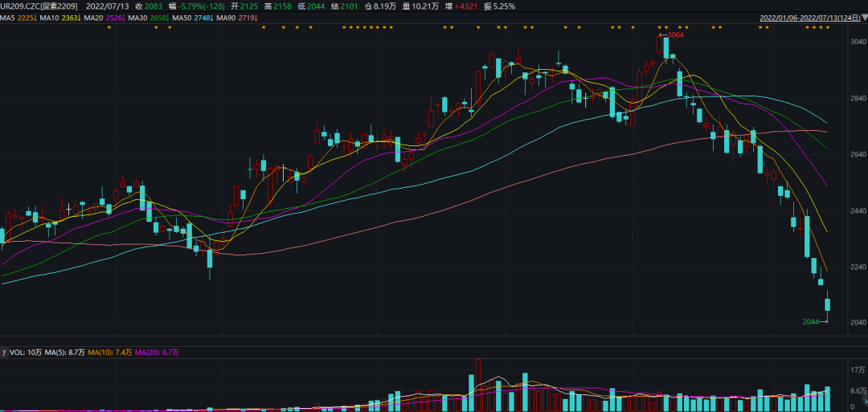Image resolution: width=868 pixels, height=412 pixels.
Task: Open the date range dropdown arrow
Action: (863, 18)
